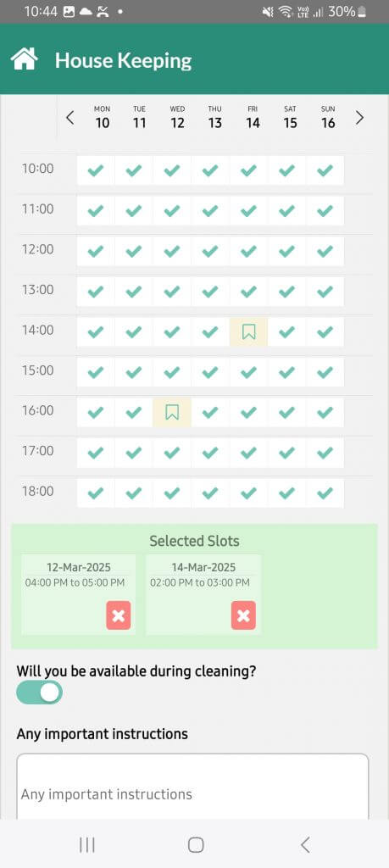Open recent apps from navigation bar

click(x=87, y=845)
